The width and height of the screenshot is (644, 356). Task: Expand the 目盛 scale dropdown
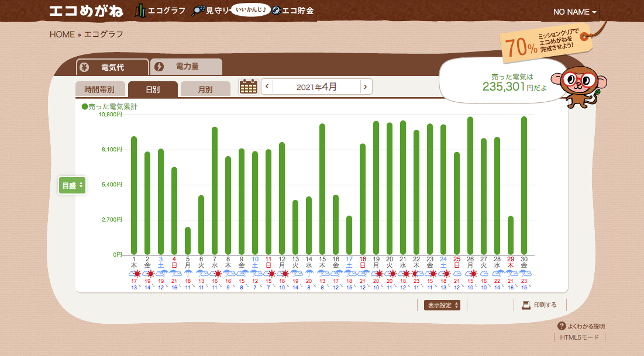73,185
